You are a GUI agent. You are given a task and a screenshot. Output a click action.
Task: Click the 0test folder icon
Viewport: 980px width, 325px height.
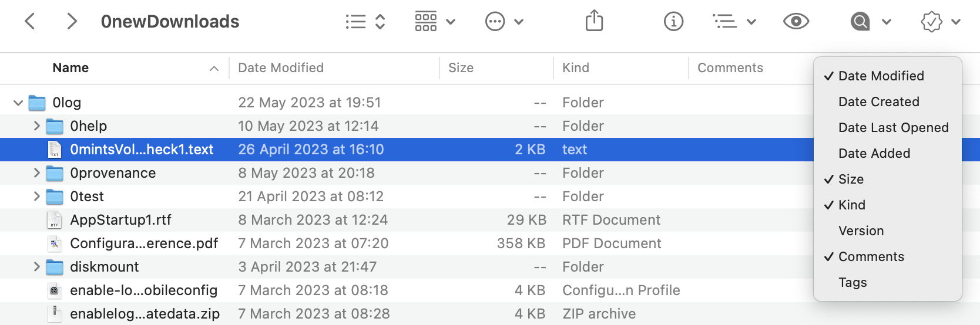tap(55, 197)
